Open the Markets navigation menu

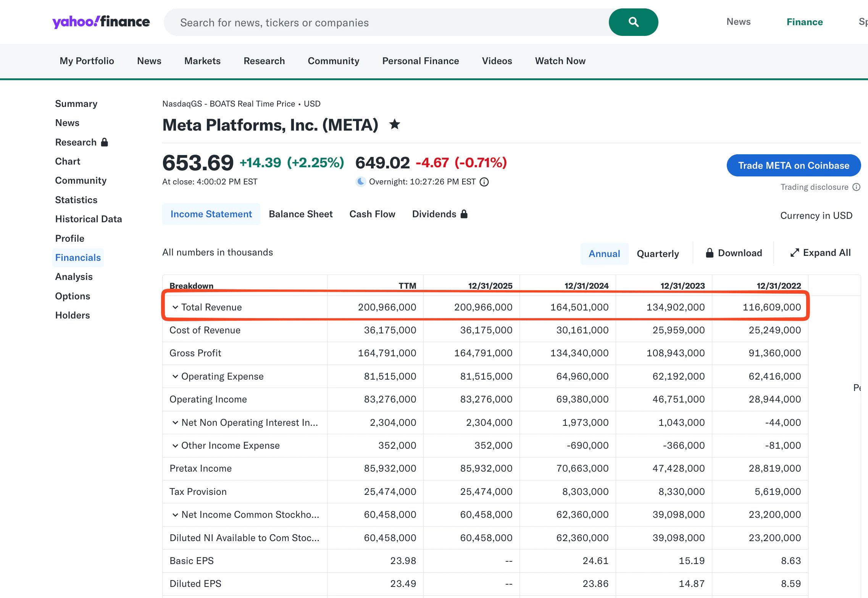pyautogui.click(x=202, y=61)
